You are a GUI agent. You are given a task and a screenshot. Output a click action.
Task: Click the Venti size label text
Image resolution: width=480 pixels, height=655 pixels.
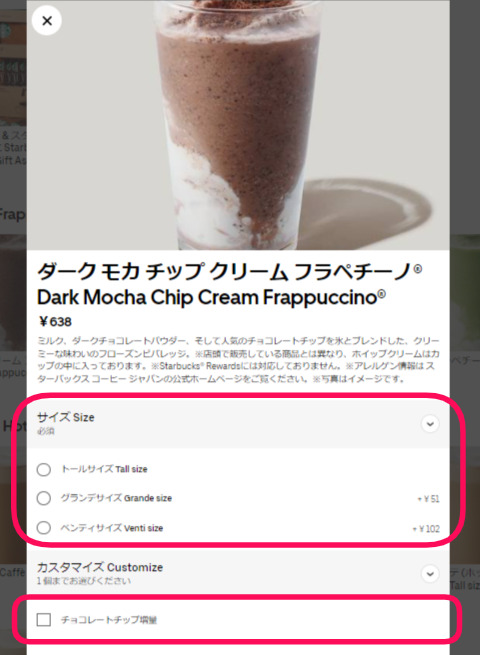[112, 528]
